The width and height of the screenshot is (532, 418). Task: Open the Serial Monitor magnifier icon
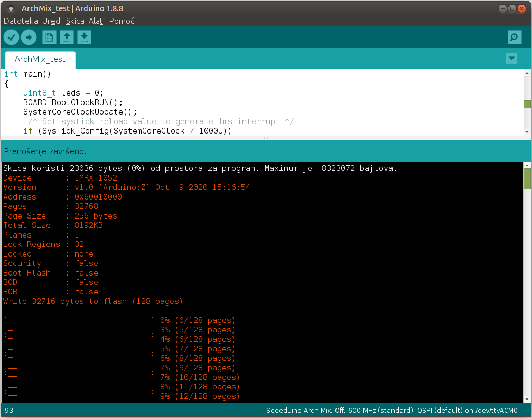[x=514, y=37]
